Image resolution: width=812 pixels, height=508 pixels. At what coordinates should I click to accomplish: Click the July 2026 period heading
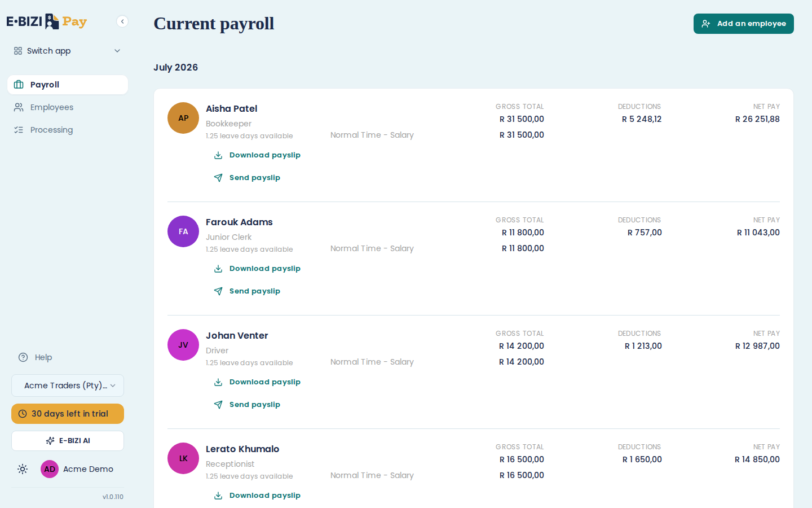175,67
